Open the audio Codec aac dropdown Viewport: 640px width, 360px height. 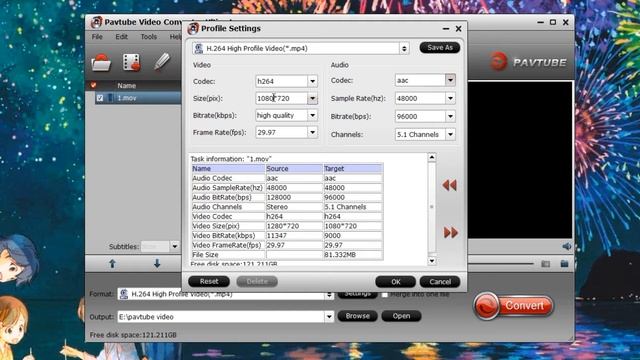point(450,80)
